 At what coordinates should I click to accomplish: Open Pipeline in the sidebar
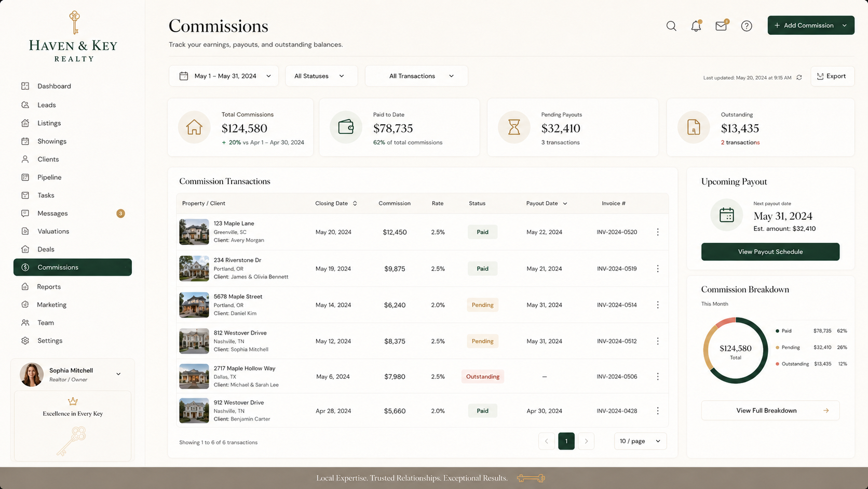[x=73, y=177]
